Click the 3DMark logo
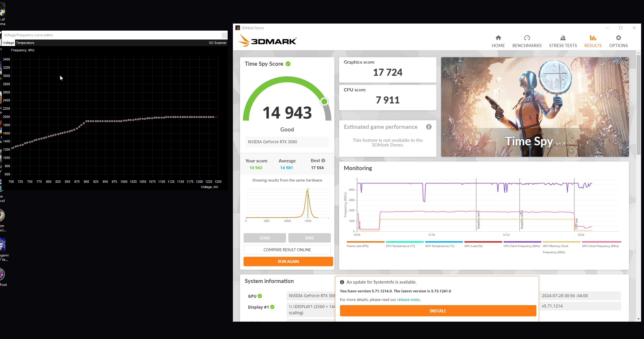 pyautogui.click(x=267, y=41)
